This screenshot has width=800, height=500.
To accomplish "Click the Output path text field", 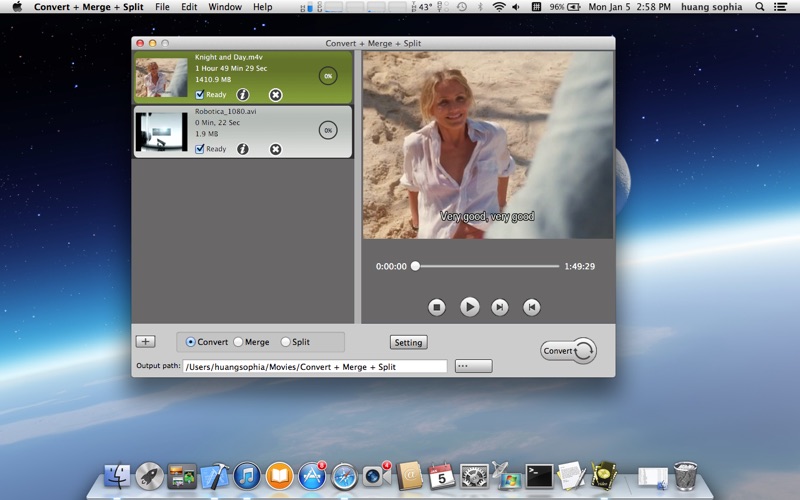I will click(315, 366).
